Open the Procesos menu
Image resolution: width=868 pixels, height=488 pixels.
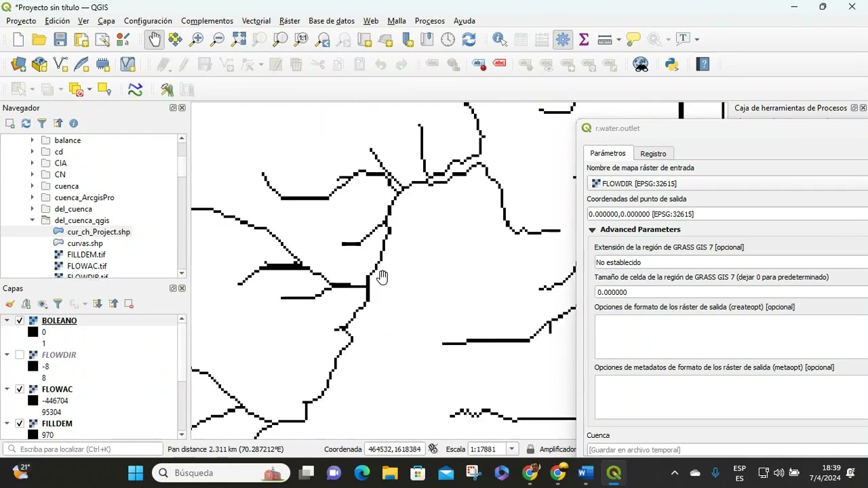click(x=430, y=21)
